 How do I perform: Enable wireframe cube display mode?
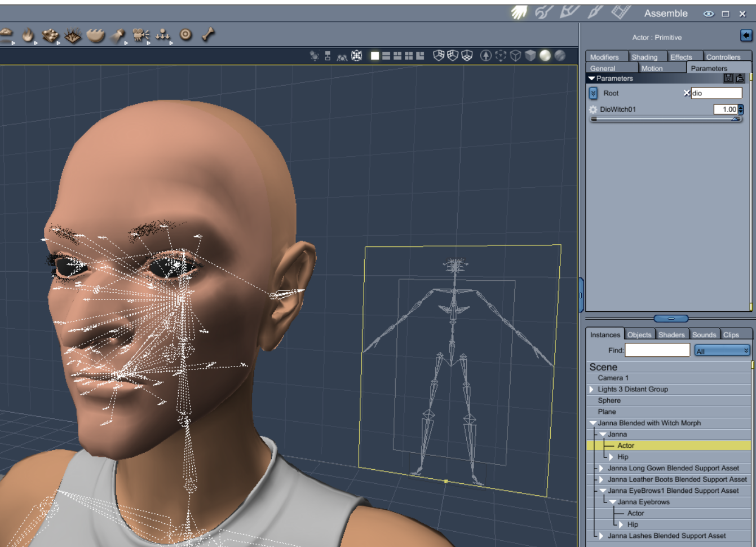(x=515, y=55)
